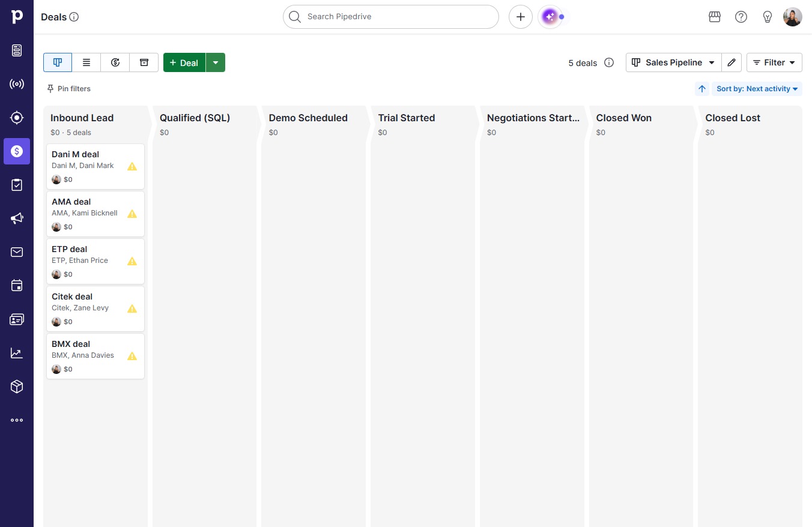Switch to the pipeline board view
This screenshot has height=527, width=812.
(58, 62)
